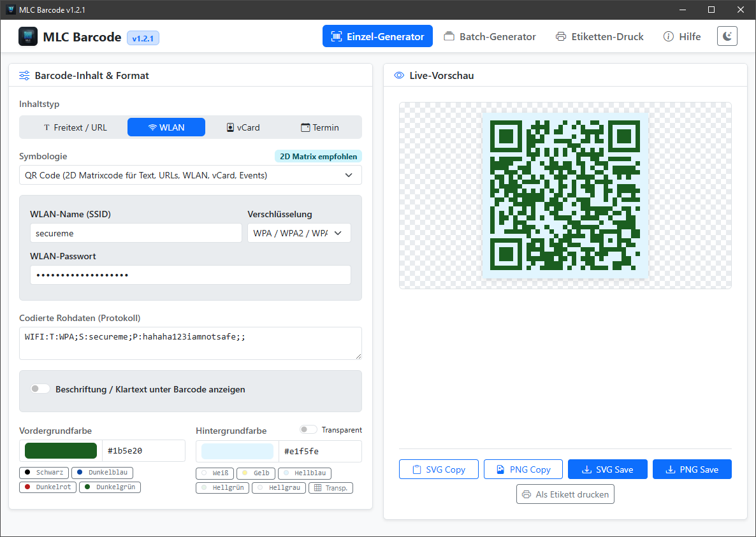
Task: Choose the Dunkelblau foreground preset
Action: tap(102, 473)
